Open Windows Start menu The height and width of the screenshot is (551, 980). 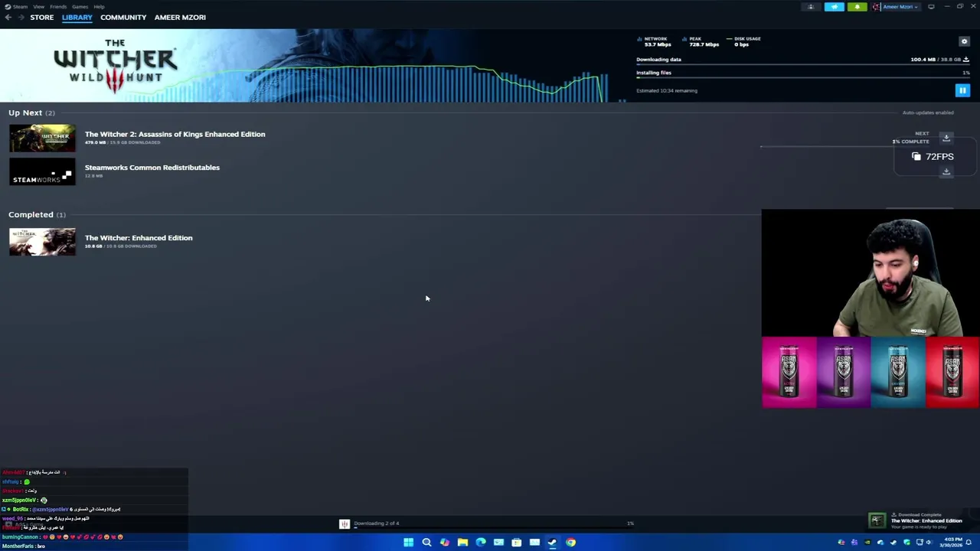[x=408, y=543]
